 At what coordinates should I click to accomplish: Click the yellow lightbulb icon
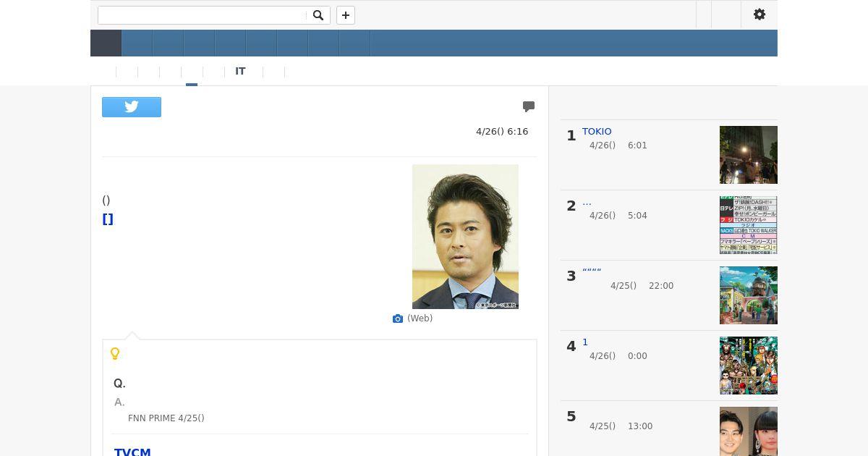pyautogui.click(x=114, y=353)
